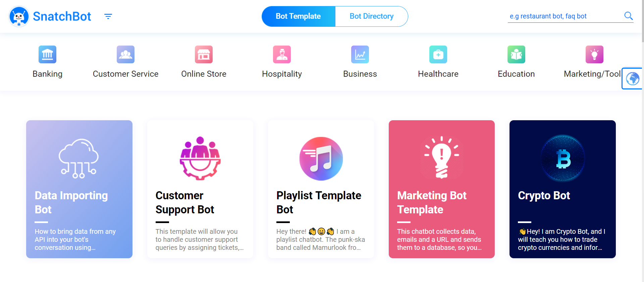
Task: Click description 'This template will allow you'
Action: (200, 239)
